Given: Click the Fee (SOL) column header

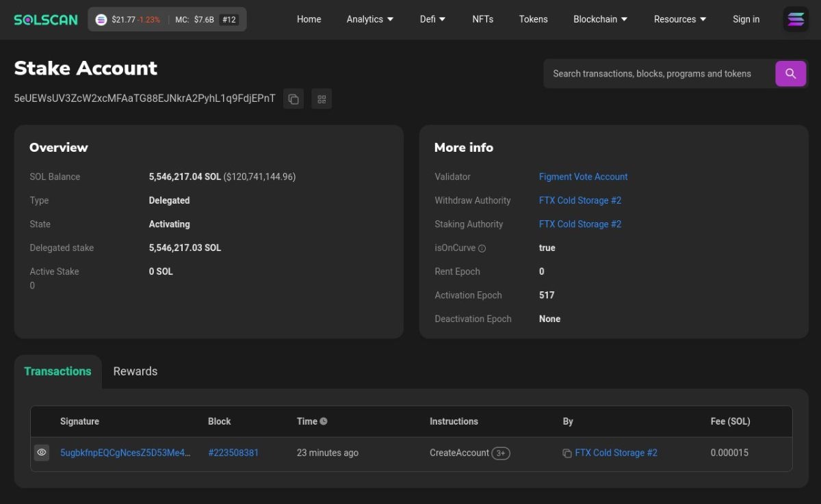Looking at the screenshot, I should point(731,421).
